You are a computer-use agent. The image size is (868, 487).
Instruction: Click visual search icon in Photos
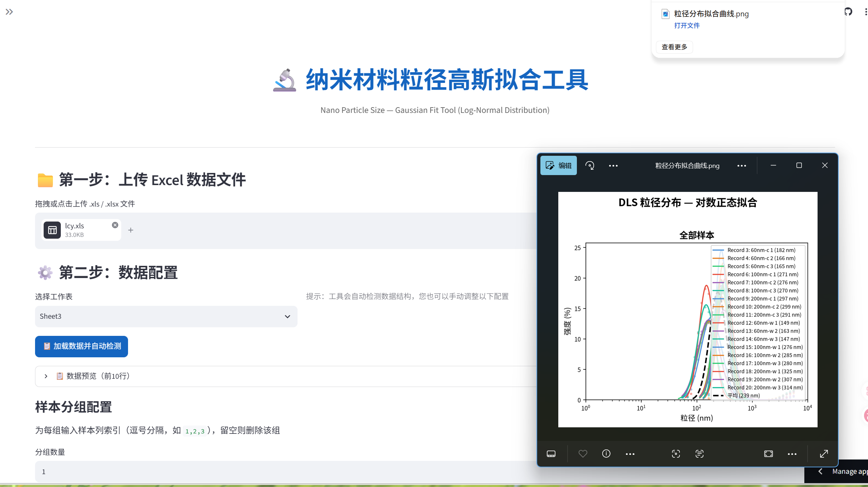pyautogui.click(x=676, y=454)
